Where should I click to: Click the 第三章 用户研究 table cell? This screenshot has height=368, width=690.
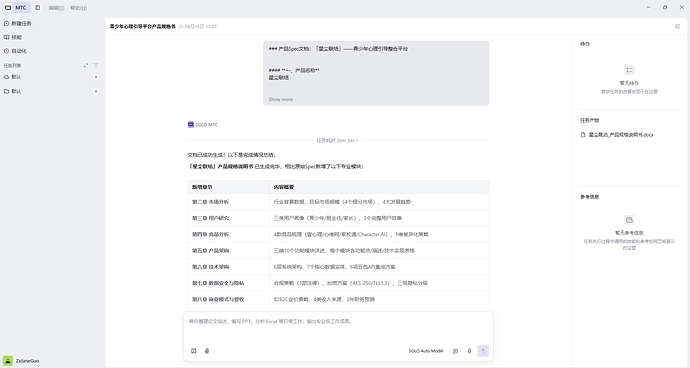pos(228,218)
